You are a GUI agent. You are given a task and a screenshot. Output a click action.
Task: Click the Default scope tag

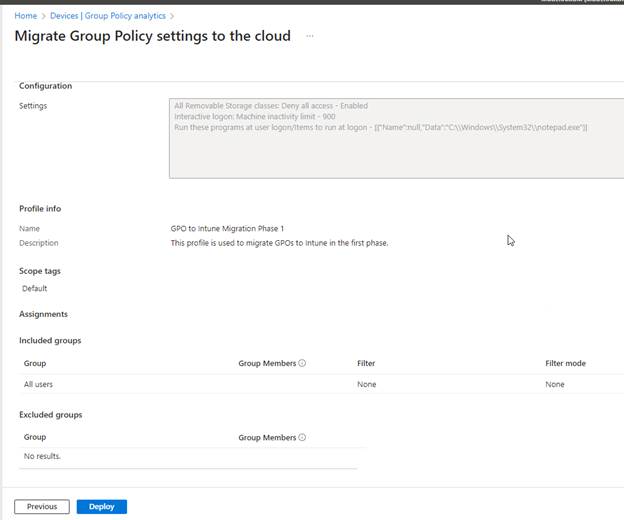(35, 289)
